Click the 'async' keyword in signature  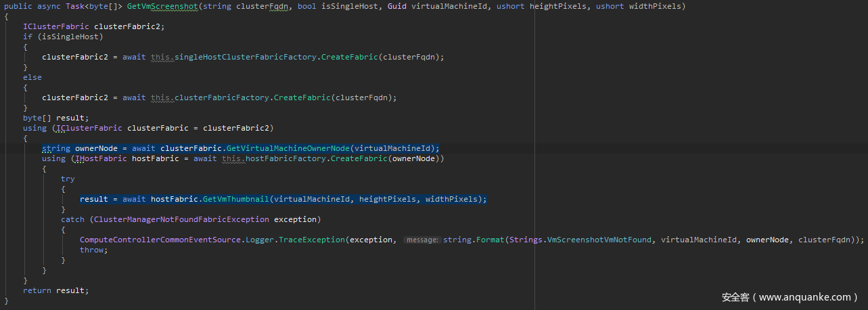[49, 6]
